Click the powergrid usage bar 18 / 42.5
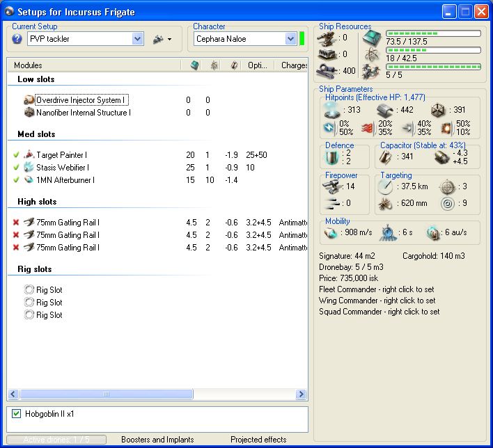493x448 pixels. click(x=433, y=50)
